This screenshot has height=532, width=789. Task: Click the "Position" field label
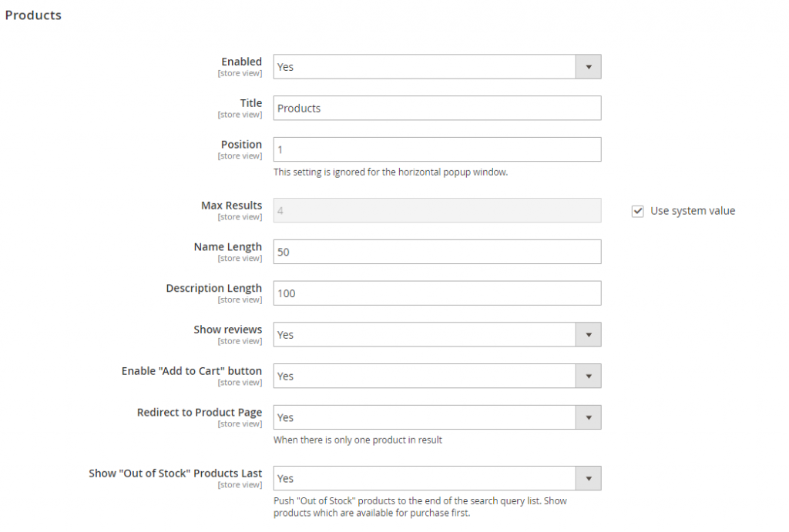point(241,145)
